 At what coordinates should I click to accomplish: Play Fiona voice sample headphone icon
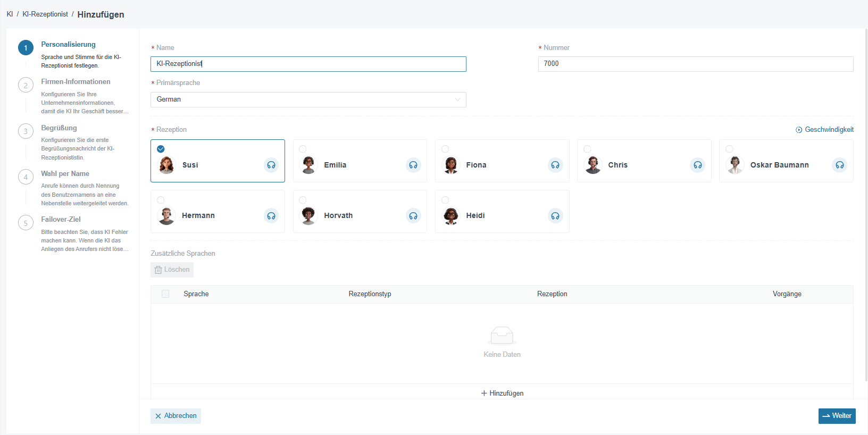[555, 165]
